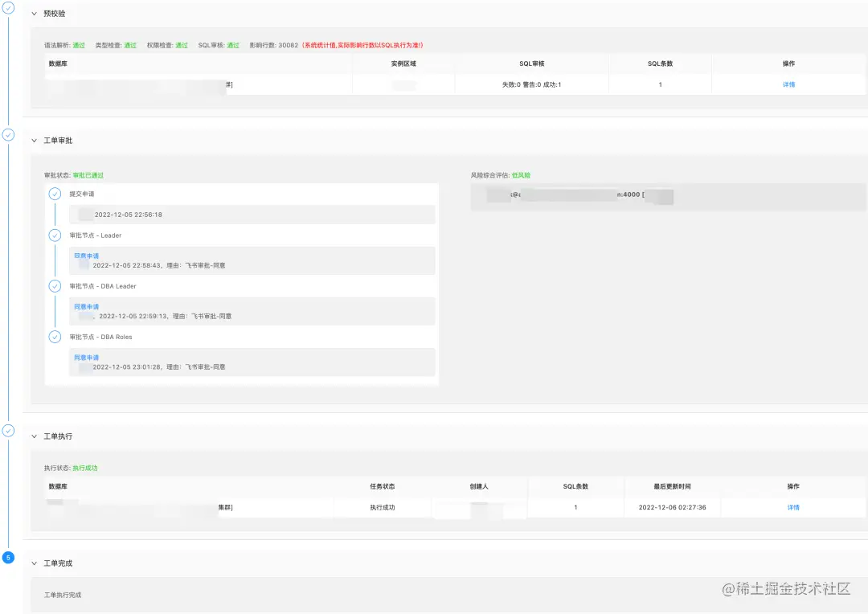Click the SQL审核 column header

coord(531,63)
